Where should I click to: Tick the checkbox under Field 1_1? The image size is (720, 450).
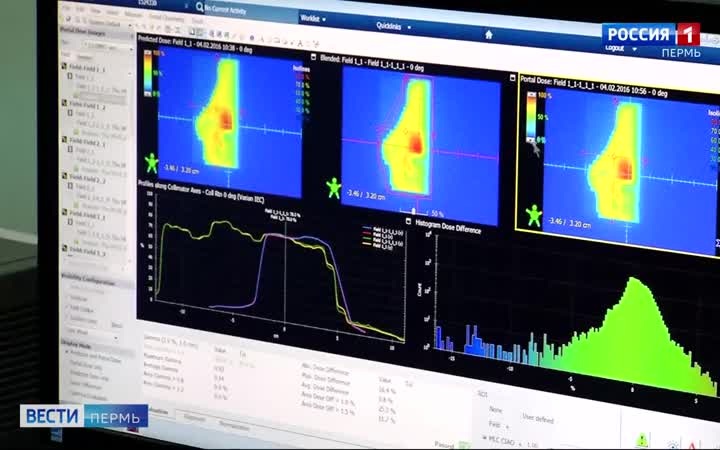[70, 76]
